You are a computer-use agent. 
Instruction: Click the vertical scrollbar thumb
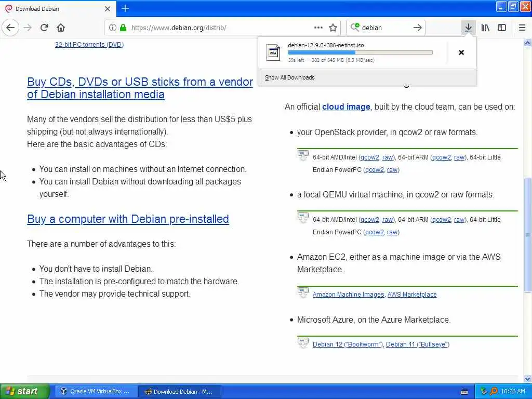pos(528,235)
